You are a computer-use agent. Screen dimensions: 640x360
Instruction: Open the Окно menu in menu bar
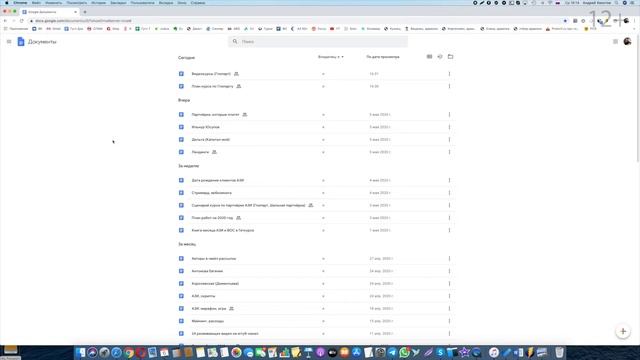tap(182, 3)
